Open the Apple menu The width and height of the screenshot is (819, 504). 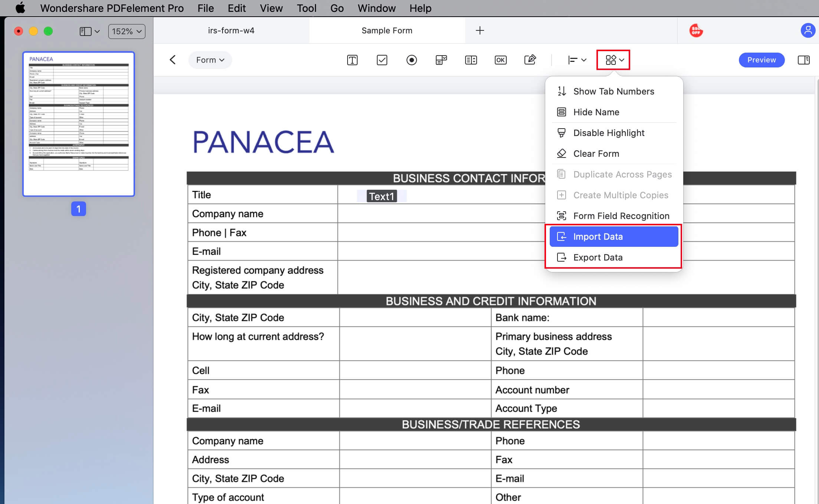pos(20,8)
